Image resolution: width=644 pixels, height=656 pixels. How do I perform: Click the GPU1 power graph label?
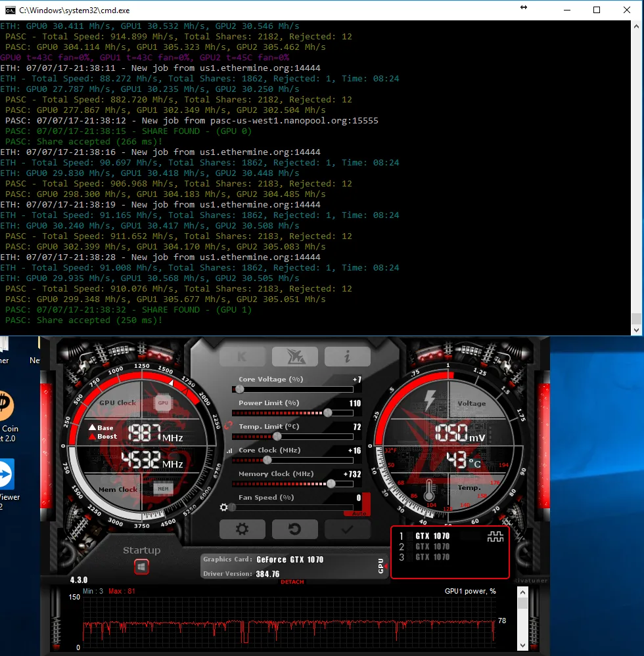coord(471,591)
